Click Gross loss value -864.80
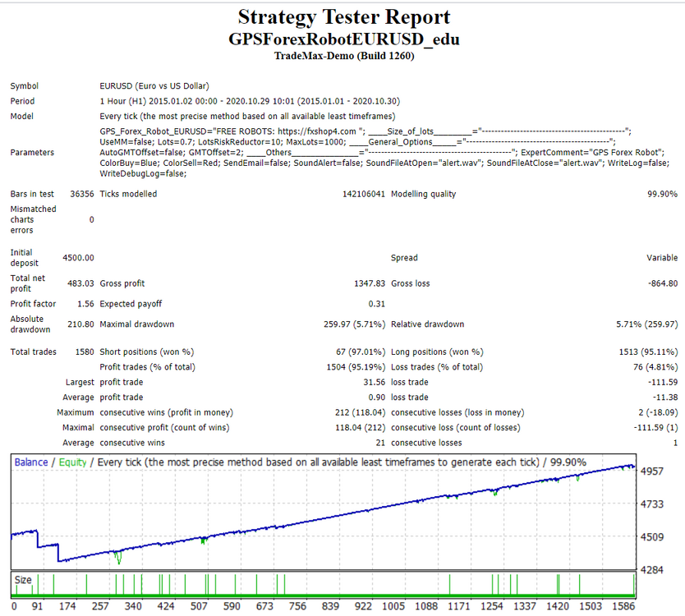 click(x=663, y=283)
